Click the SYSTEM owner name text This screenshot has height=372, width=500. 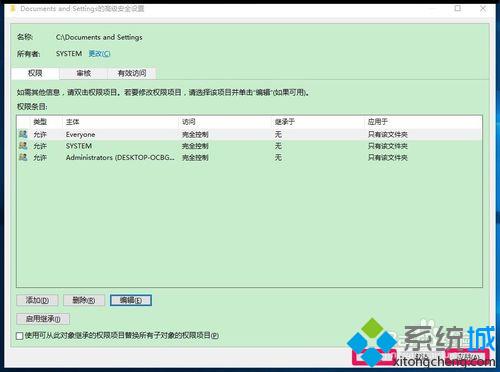69,54
